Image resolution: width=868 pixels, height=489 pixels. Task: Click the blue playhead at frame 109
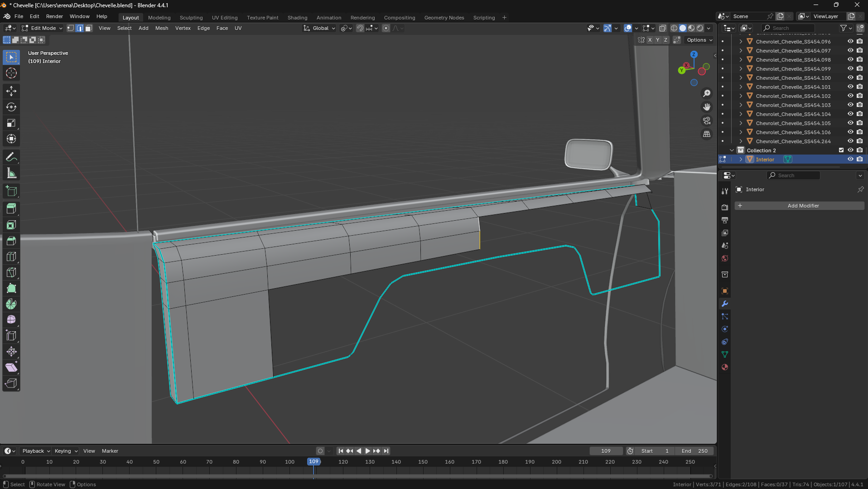click(x=313, y=461)
